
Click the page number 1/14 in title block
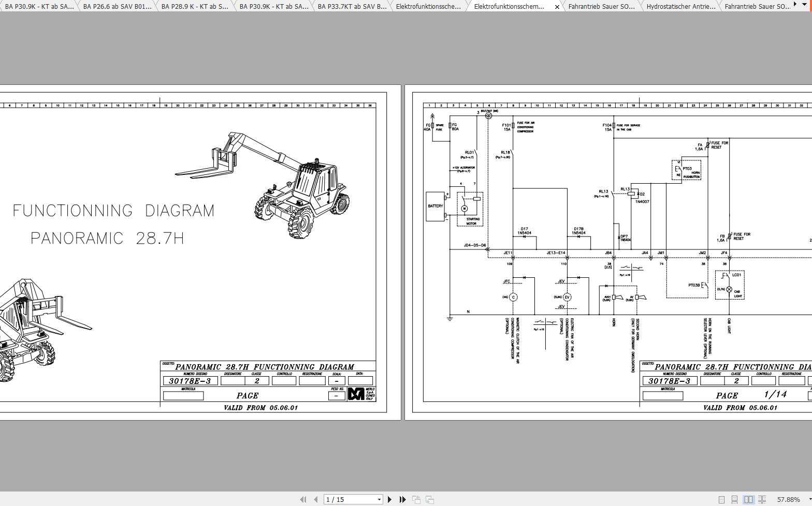(775, 394)
